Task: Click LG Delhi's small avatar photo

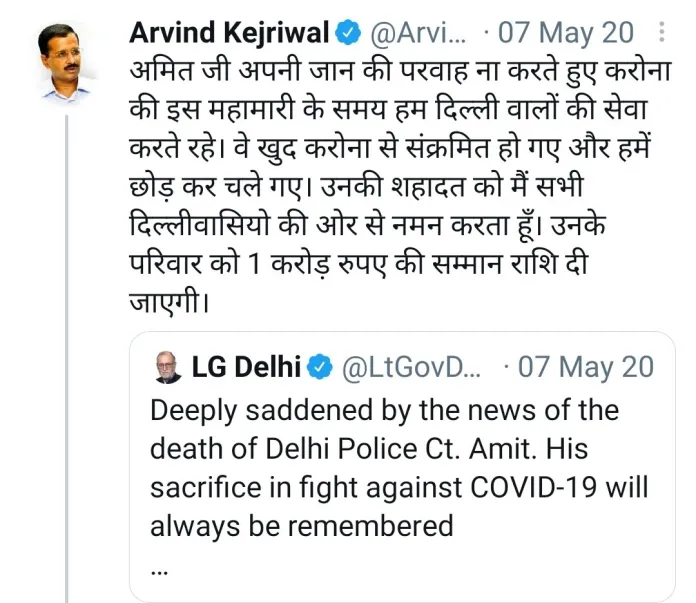Action: pos(167,368)
